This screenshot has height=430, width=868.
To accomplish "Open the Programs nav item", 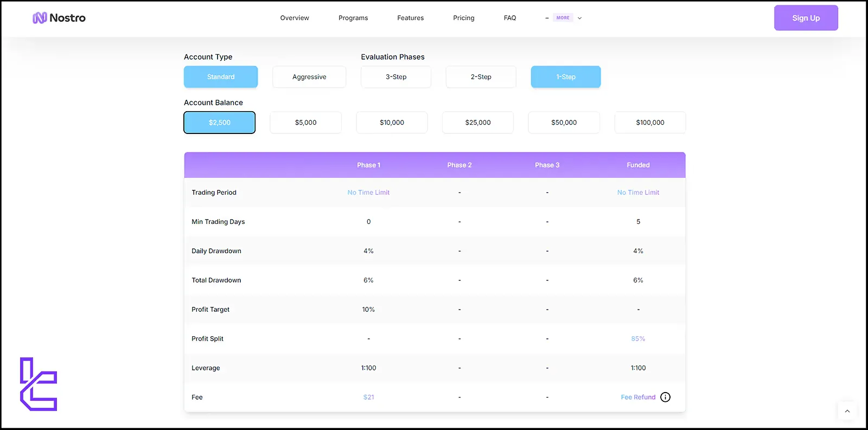I will pos(353,18).
